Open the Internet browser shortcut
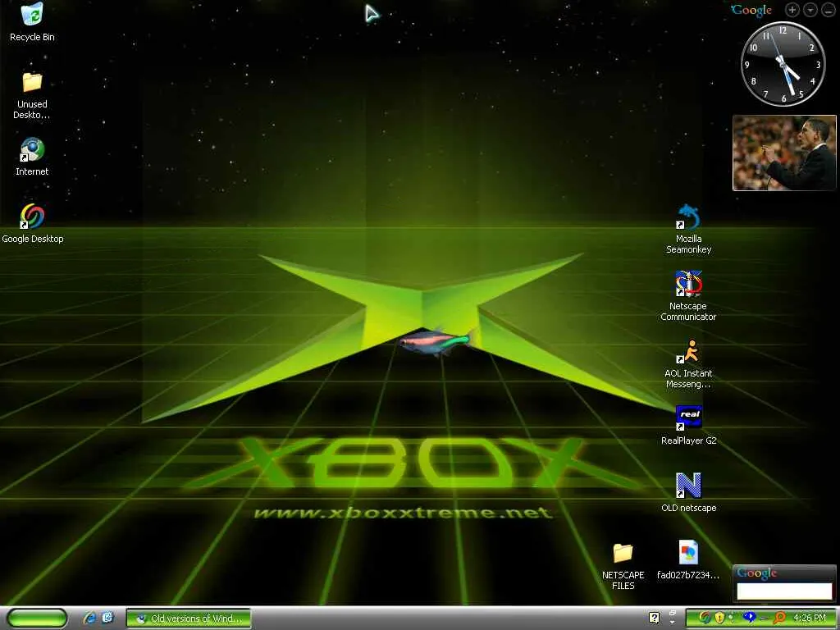 [x=32, y=157]
